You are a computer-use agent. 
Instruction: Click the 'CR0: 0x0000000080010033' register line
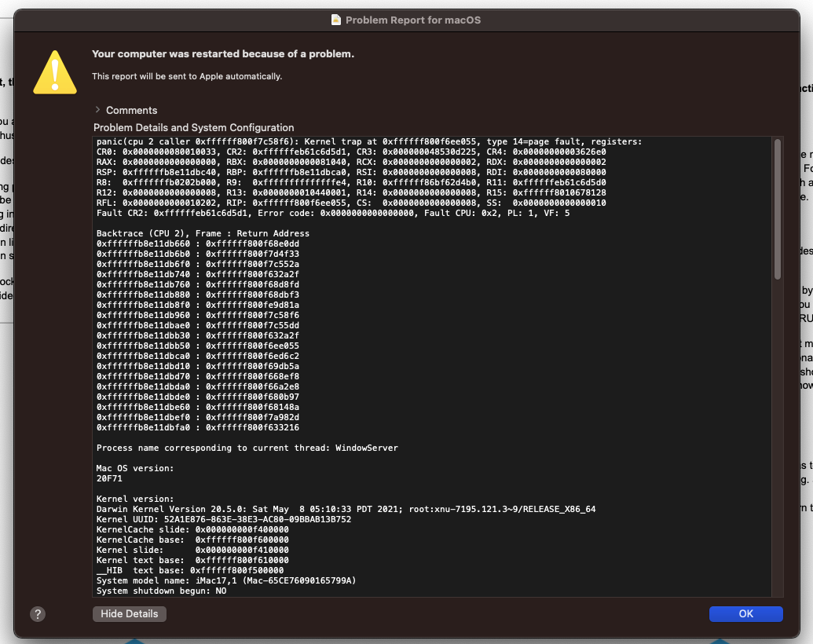click(351, 152)
